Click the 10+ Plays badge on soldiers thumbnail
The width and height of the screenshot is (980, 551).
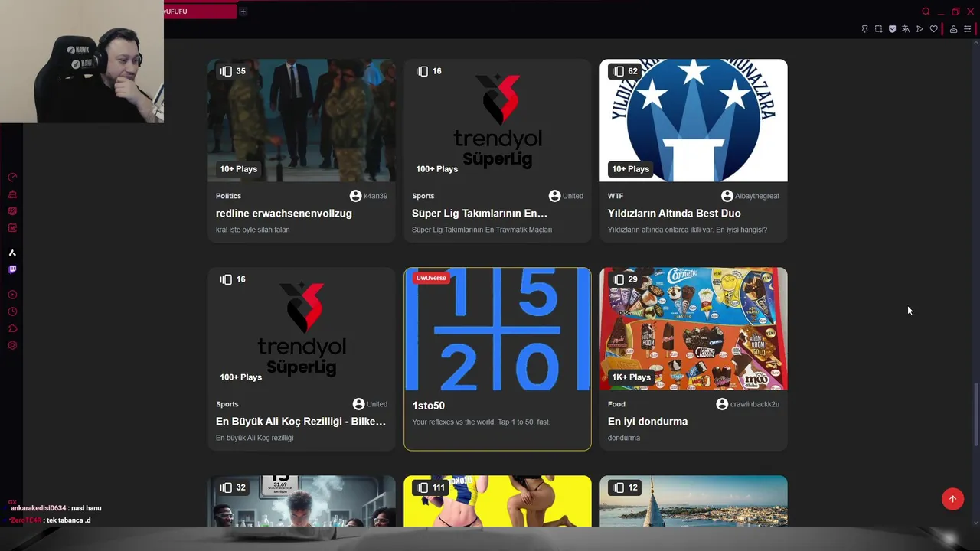(239, 169)
